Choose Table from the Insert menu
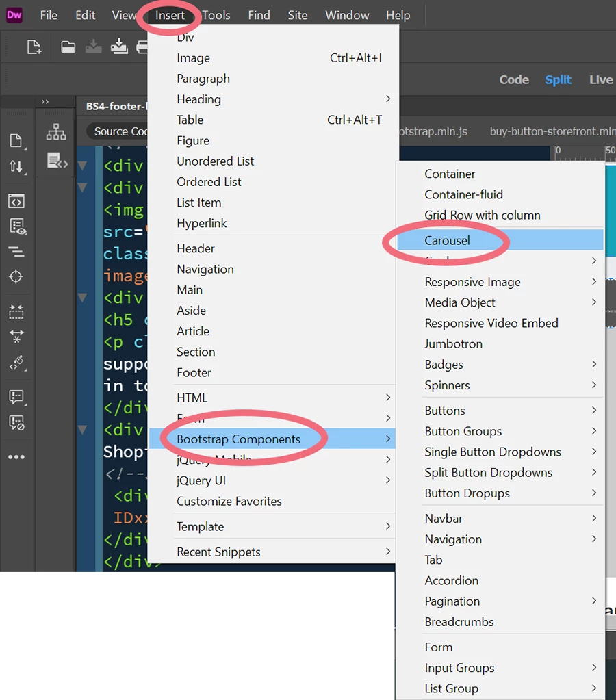The image size is (616, 700). (272, 120)
